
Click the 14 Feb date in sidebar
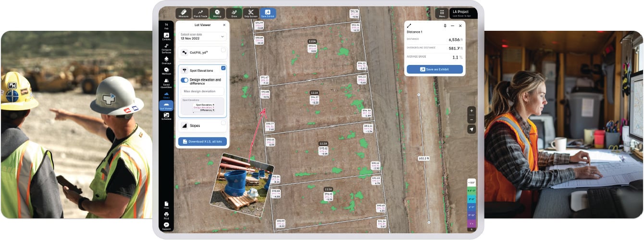click(x=166, y=26)
